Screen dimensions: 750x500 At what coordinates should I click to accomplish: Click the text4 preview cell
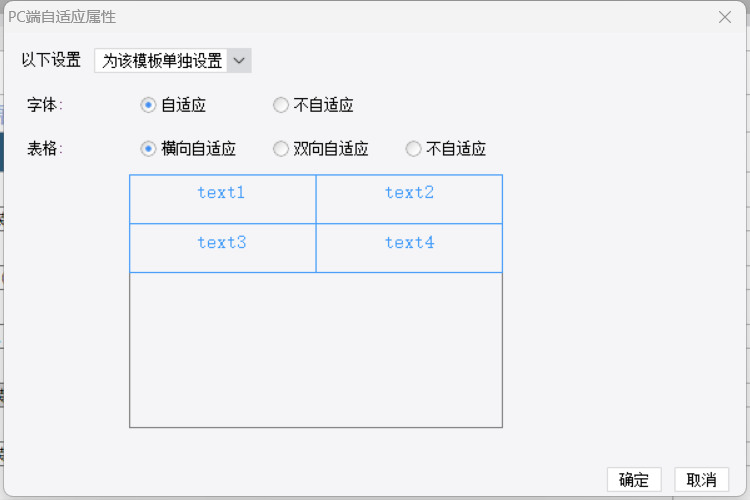409,248
